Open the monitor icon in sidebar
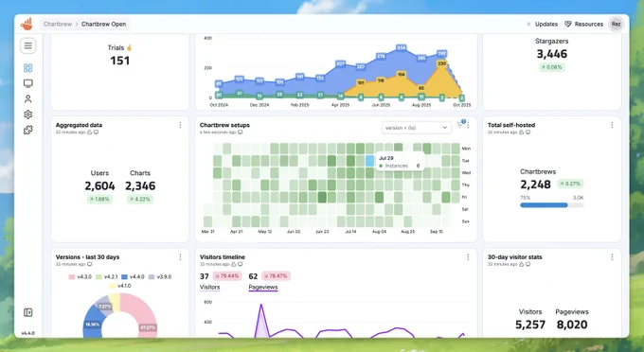Viewport: 644px width, 352px height. pos(27,83)
